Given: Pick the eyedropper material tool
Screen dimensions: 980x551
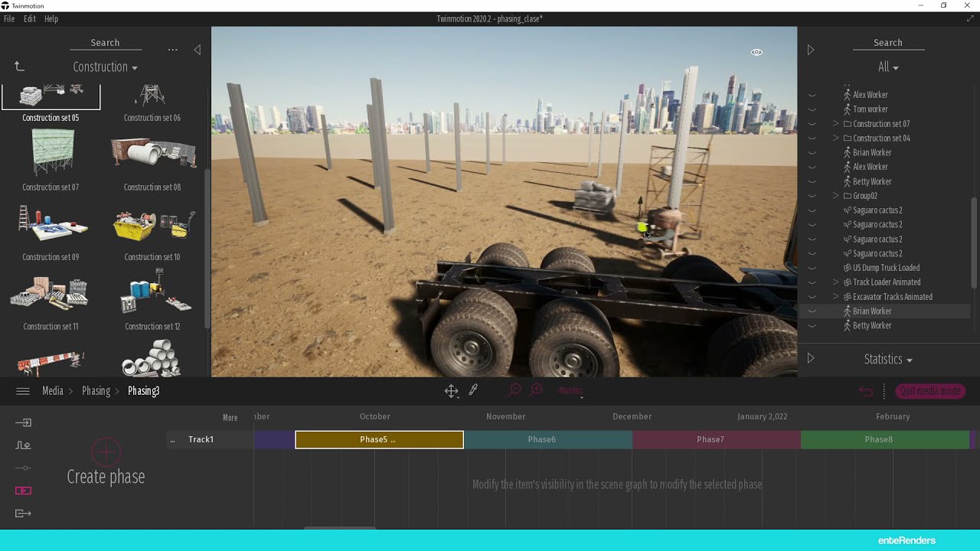Looking at the screenshot, I should click(473, 390).
